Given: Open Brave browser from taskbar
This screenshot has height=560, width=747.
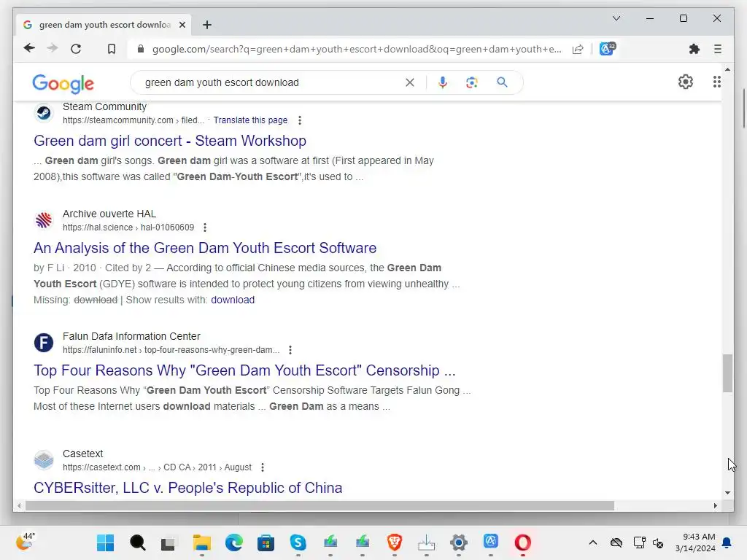Looking at the screenshot, I should tap(395, 542).
